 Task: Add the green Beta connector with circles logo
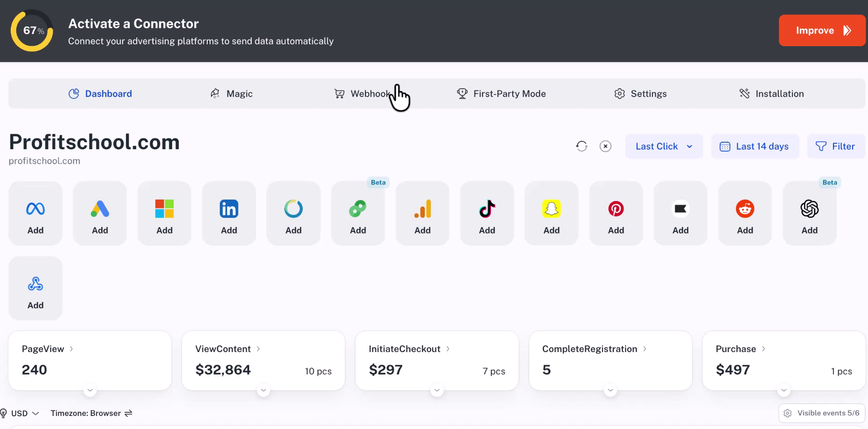point(358,214)
